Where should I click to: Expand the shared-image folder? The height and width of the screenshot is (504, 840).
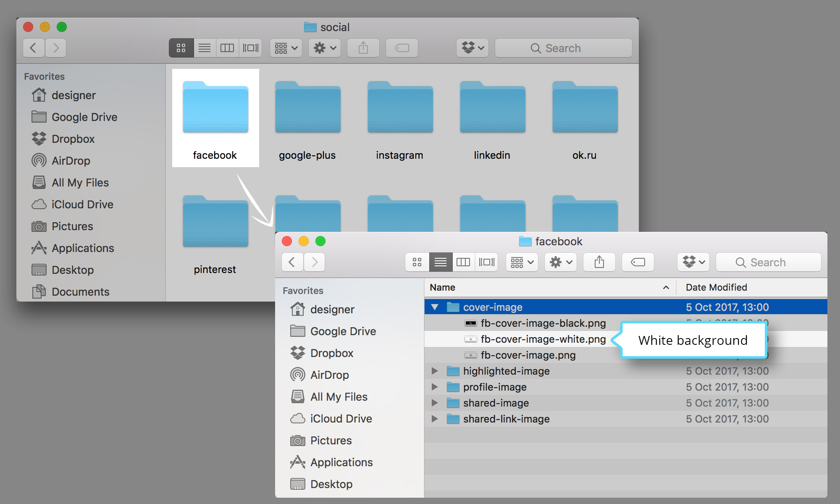pos(435,403)
